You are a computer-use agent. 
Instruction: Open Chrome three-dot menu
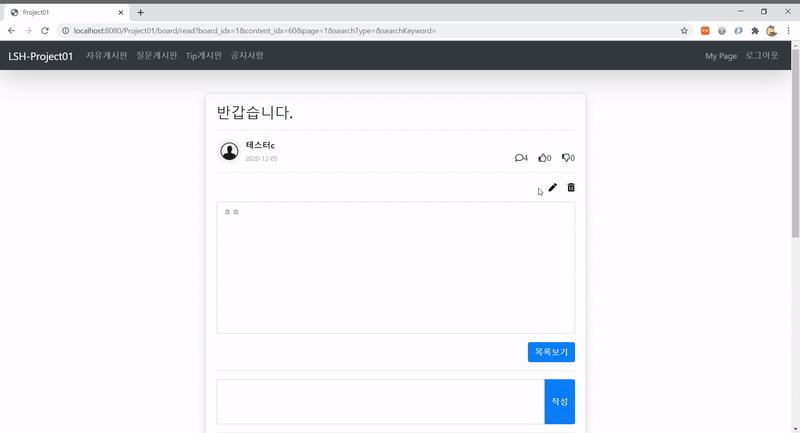788,31
